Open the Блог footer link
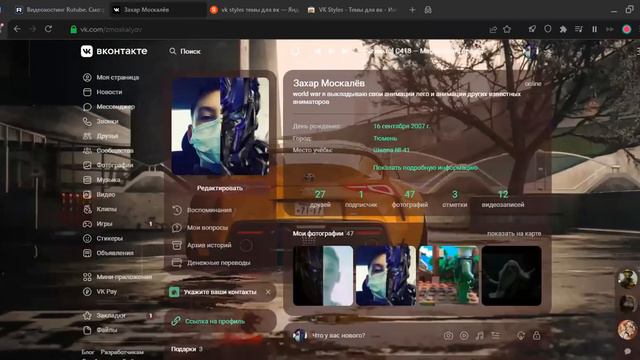The image size is (640, 360). tap(87, 352)
